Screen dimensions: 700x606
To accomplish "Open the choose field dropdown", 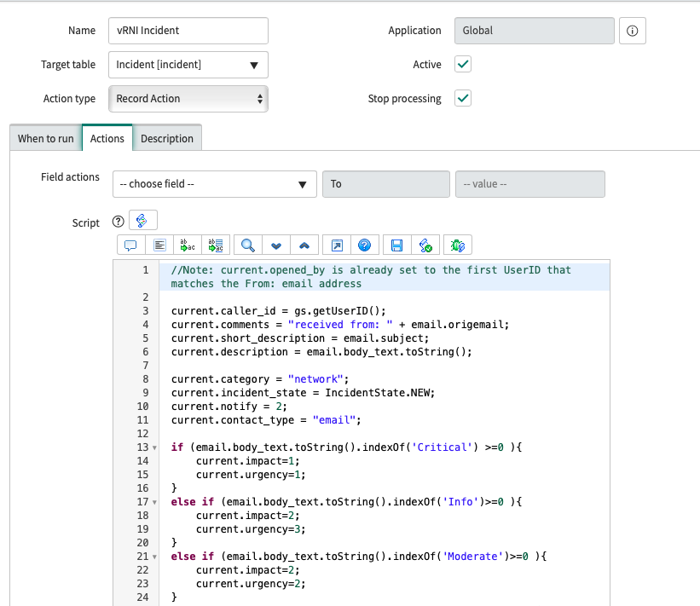I will click(213, 184).
